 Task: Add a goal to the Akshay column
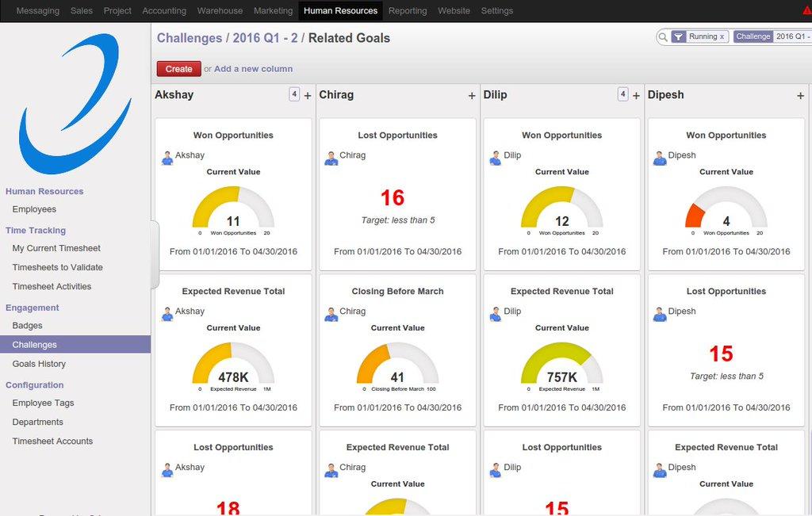[x=308, y=96]
